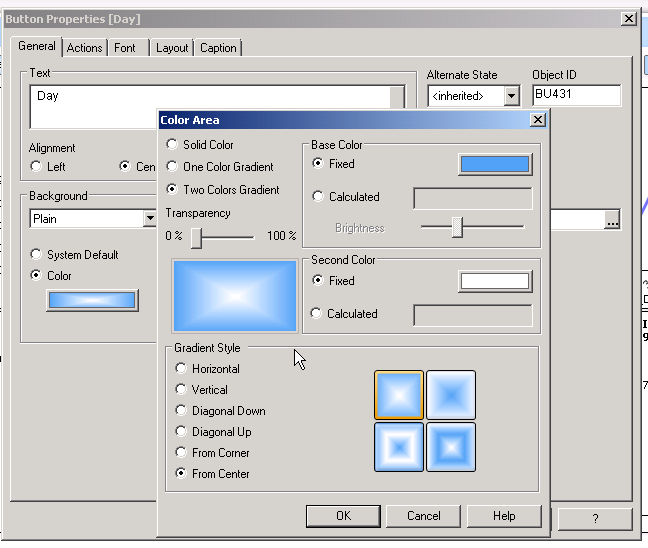Select System Default background option
The image size is (648, 548).
tap(75, 255)
